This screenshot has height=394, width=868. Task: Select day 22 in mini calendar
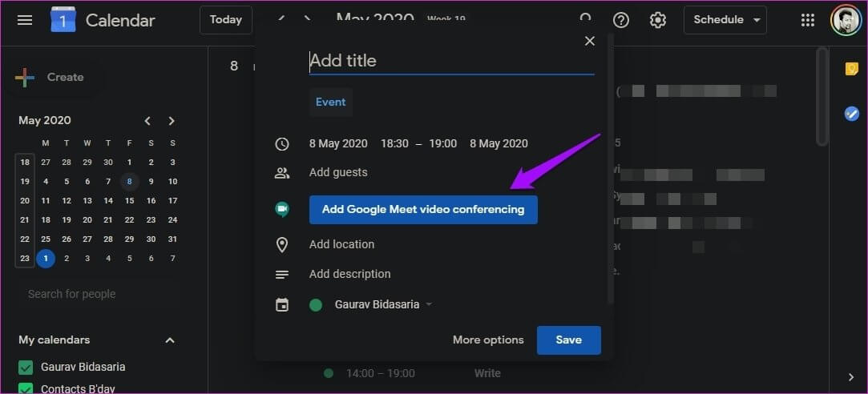tap(130, 219)
